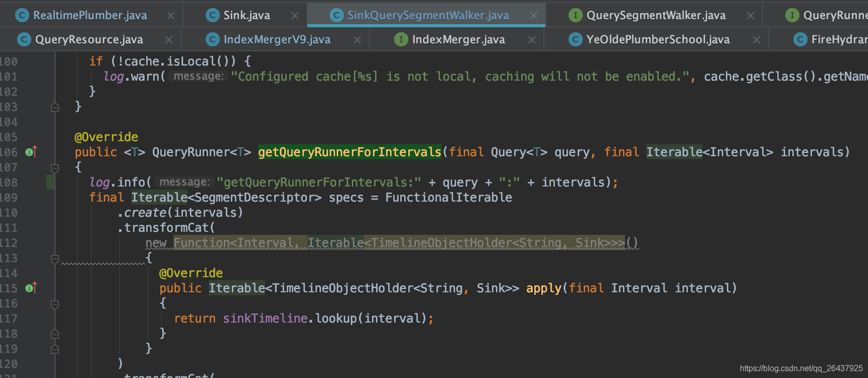Click the FunctionalIterable class reference
This screenshot has width=868, height=378.
[448, 197]
